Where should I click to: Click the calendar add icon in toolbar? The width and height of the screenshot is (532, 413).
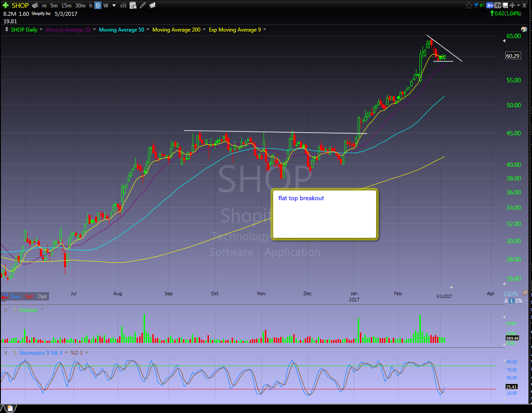click(133, 6)
